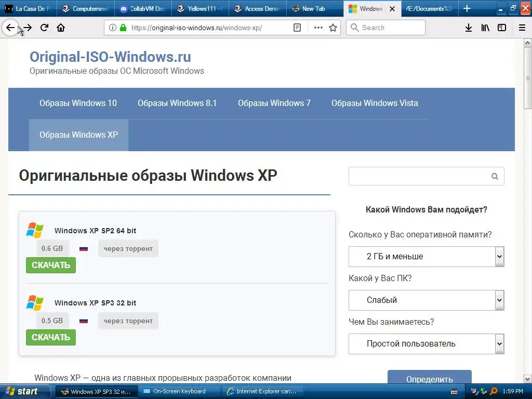Click the 1:59 PM system clock
The height and width of the screenshot is (399, 532).
click(x=513, y=392)
